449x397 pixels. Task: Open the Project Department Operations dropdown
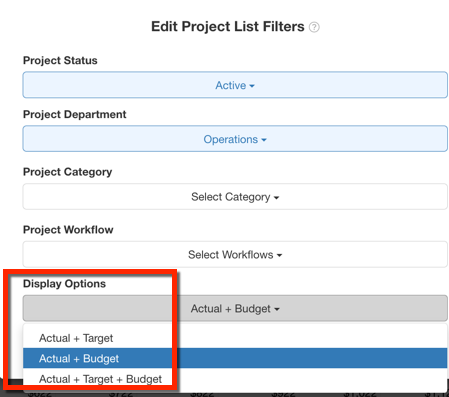coord(235,139)
